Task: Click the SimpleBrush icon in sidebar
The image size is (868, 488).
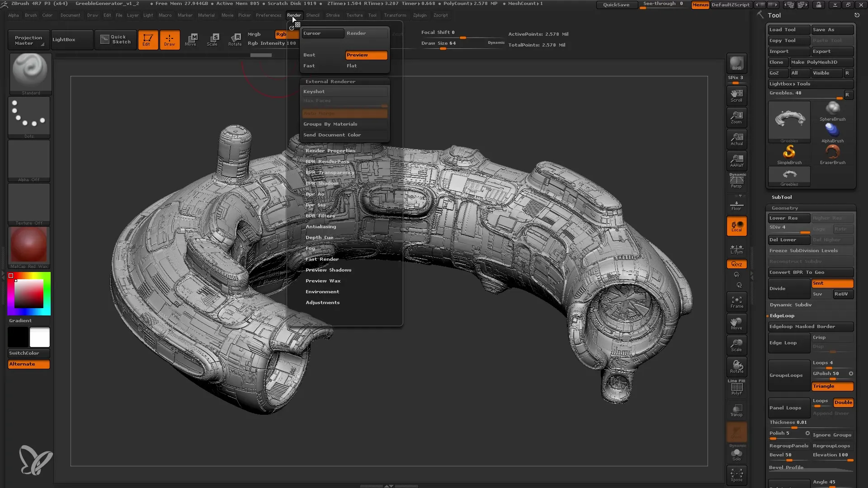Action: (x=789, y=153)
